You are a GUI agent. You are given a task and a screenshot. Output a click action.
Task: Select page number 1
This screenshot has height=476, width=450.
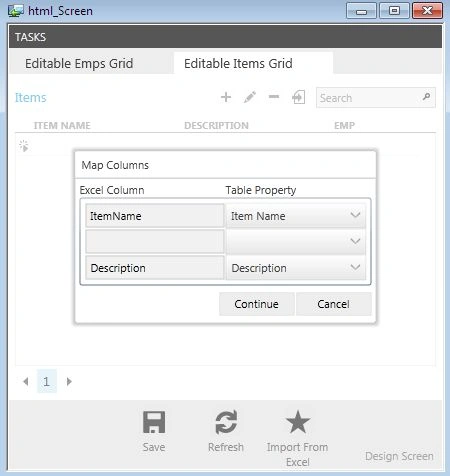pyautogui.click(x=47, y=381)
